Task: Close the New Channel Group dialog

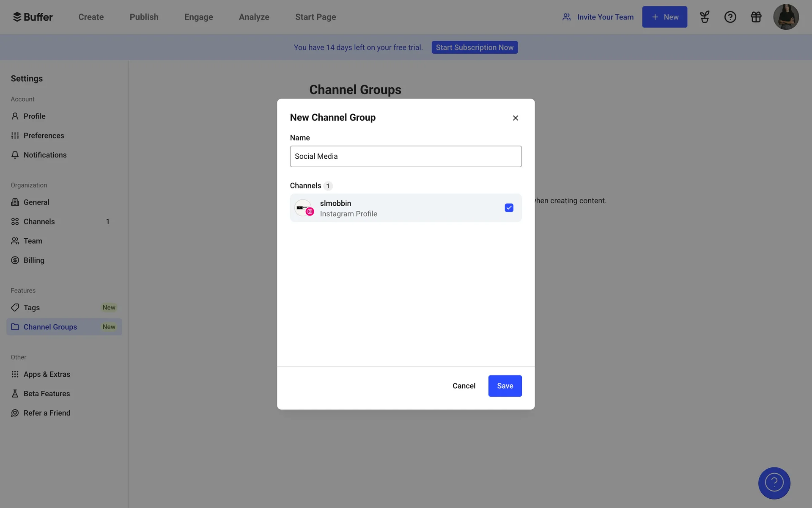Action: 515,118
